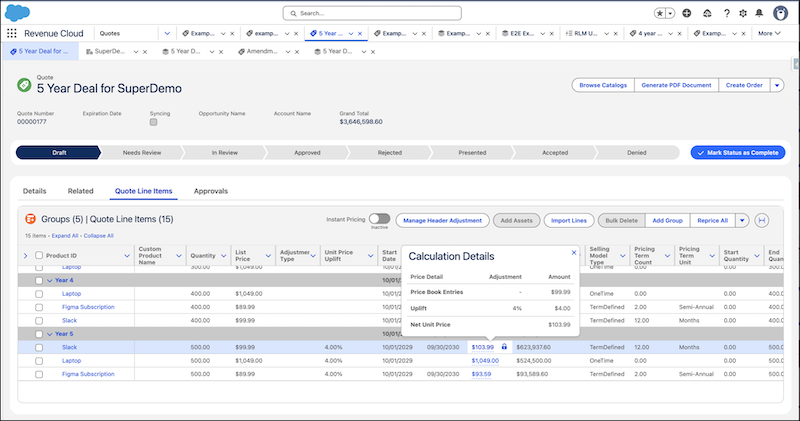Select the Year 5 Slack row checkbox
This screenshot has width=800, height=421.
39,348
